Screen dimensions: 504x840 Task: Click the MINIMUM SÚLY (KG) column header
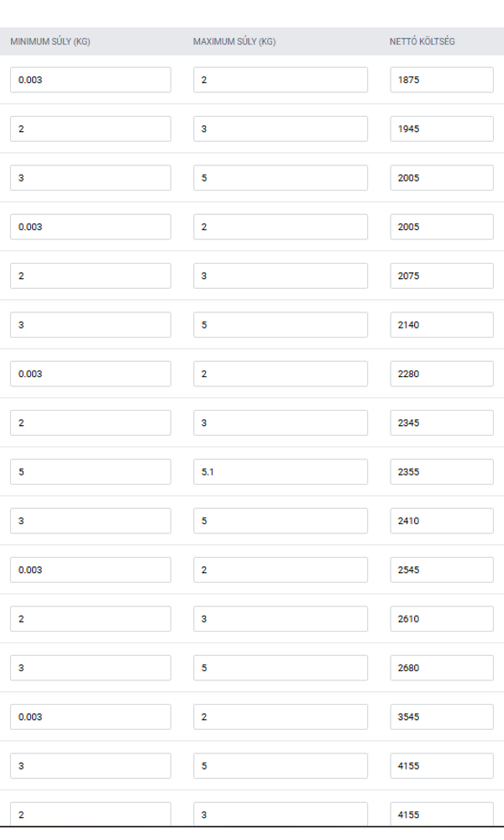[x=50, y=41]
